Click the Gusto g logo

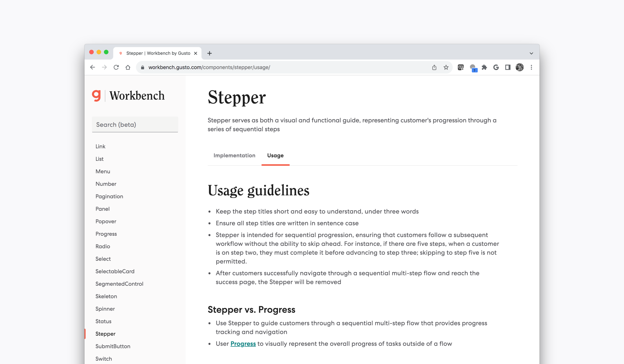[96, 95]
